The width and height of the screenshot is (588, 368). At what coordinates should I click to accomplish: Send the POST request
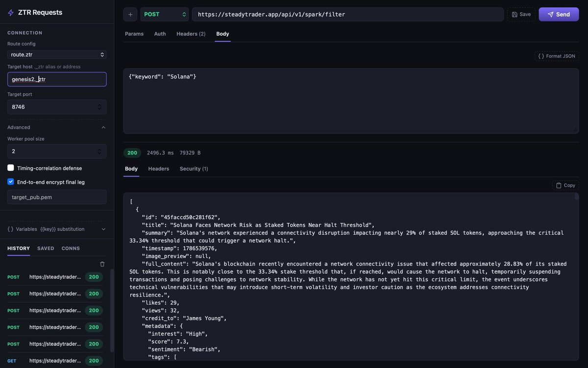coord(559,14)
